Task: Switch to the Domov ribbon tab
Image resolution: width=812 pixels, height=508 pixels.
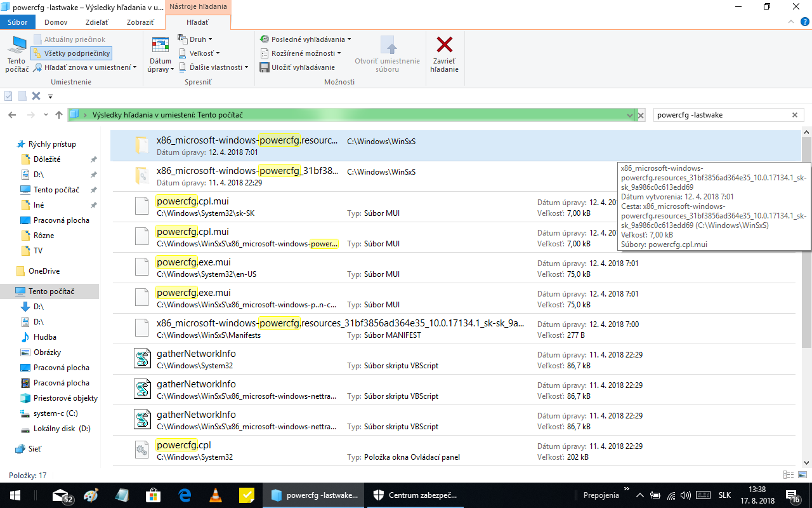Action: (56, 22)
